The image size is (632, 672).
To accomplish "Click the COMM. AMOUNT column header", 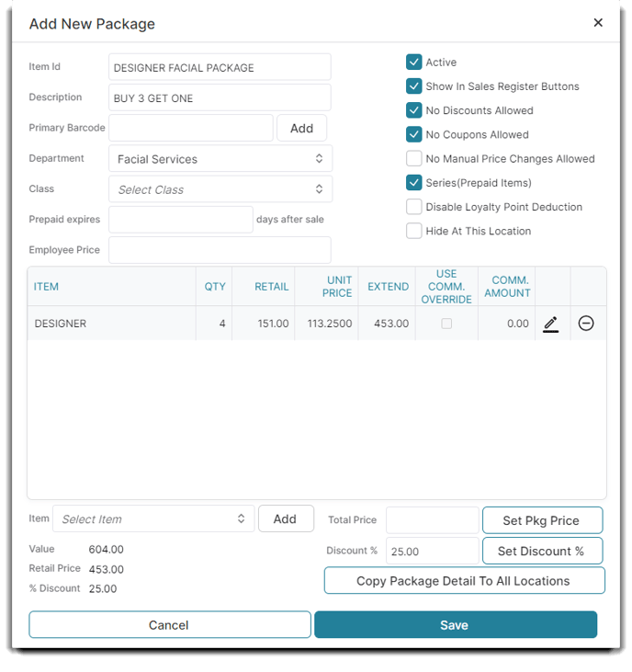I will click(507, 287).
